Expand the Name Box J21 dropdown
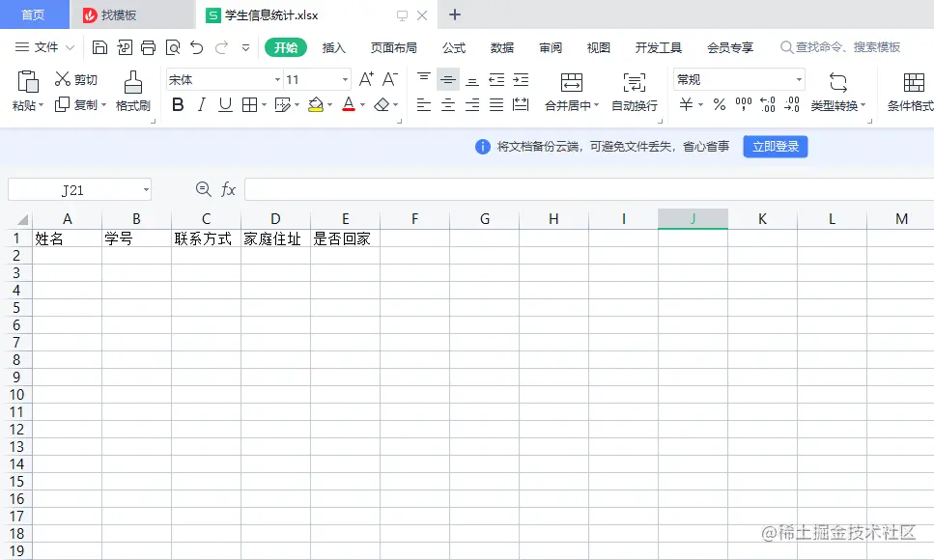Image resolution: width=934 pixels, height=560 pixels. [x=146, y=190]
